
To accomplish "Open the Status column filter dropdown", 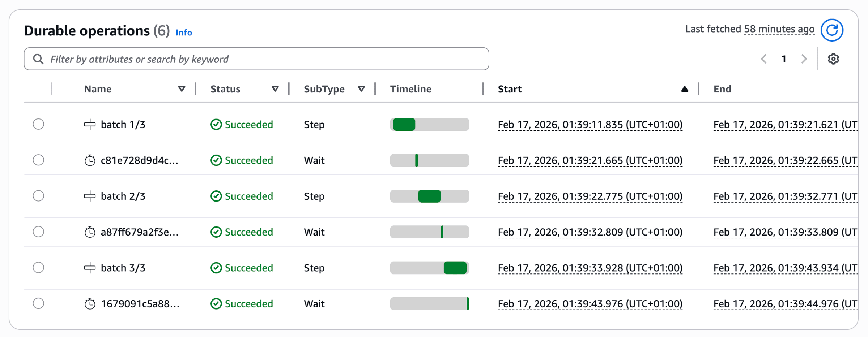I will (275, 89).
